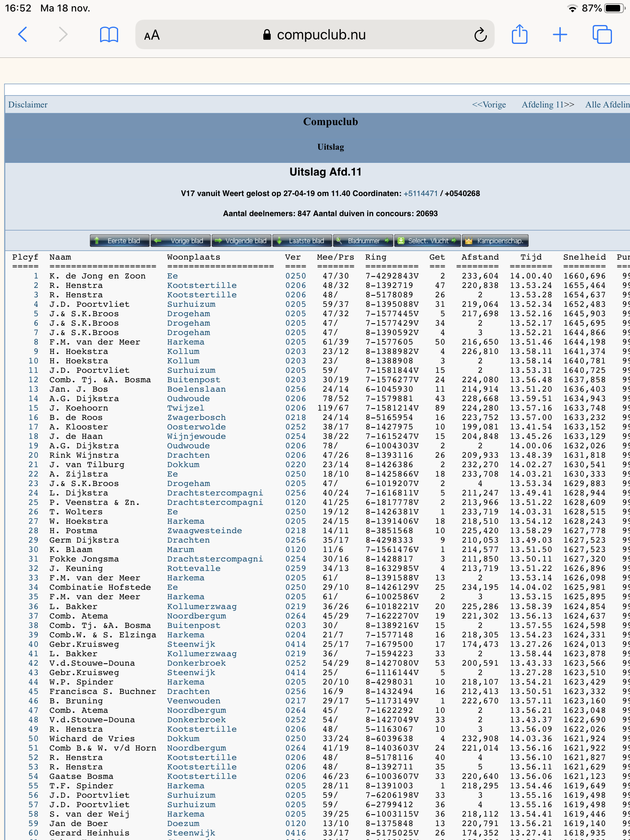This screenshot has width=630, height=840.
Task: Select the name Combinatie Hofstede
Action: point(100,587)
